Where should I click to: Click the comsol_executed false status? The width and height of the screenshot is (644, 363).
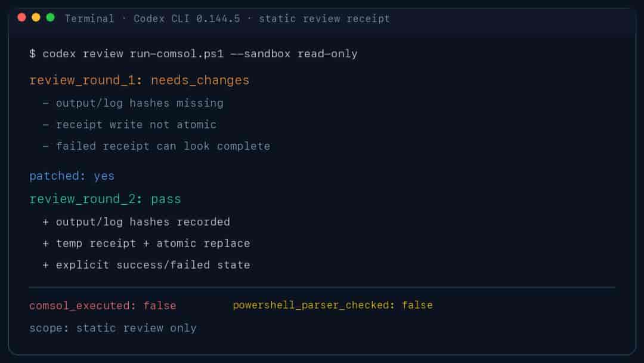(x=103, y=306)
